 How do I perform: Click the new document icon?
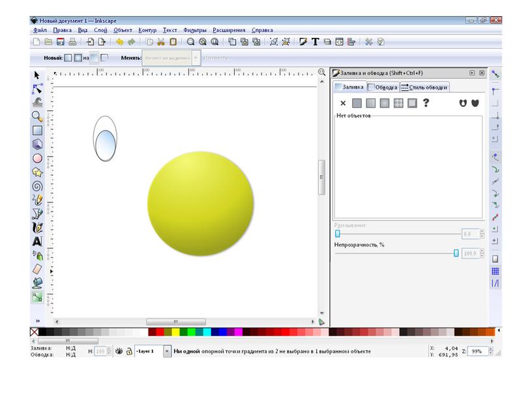coord(37,42)
